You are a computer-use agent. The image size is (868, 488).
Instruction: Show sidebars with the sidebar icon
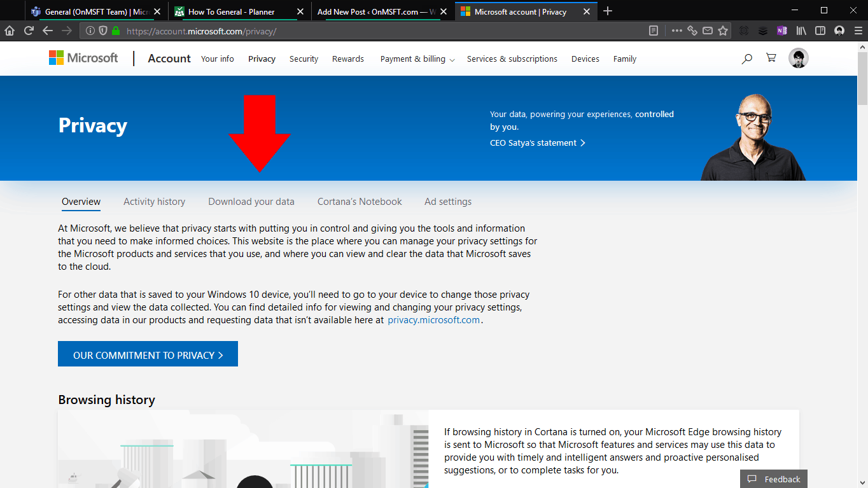click(x=820, y=31)
